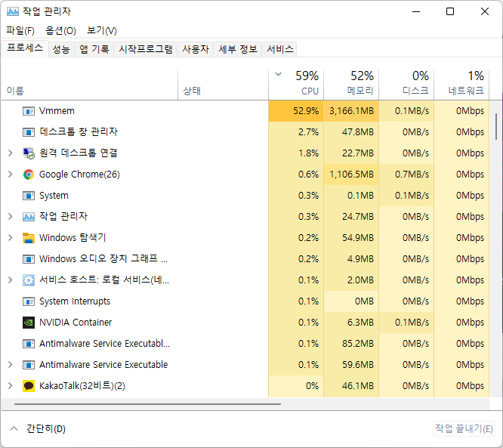503x448 pixels.
Task: Click the Windows 탐색기 folder icon
Action: [x=29, y=238]
